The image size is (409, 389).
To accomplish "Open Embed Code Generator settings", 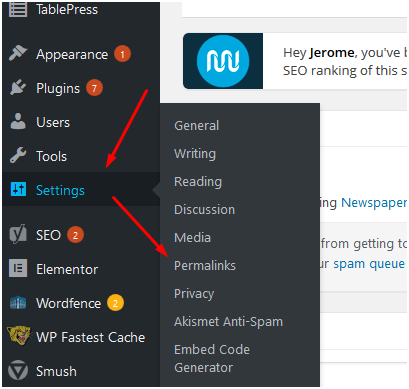I will [x=212, y=359].
